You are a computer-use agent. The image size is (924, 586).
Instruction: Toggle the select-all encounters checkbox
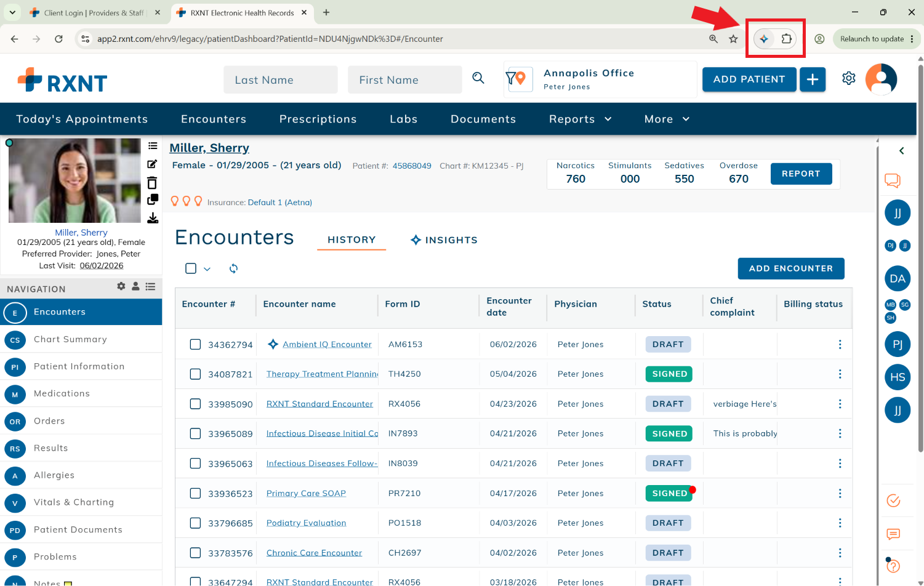[191, 268]
